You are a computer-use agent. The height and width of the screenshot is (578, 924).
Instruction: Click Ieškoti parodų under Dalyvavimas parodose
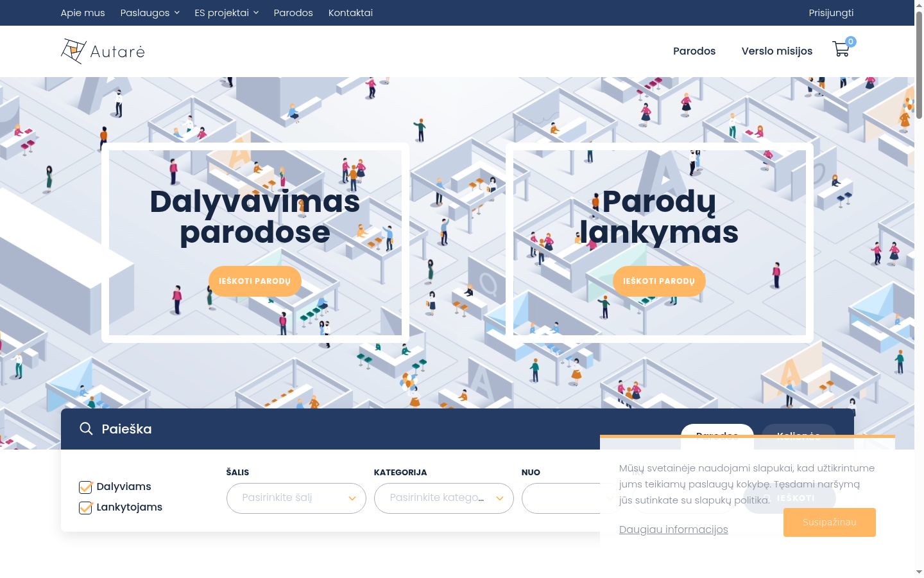tap(255, 281)
